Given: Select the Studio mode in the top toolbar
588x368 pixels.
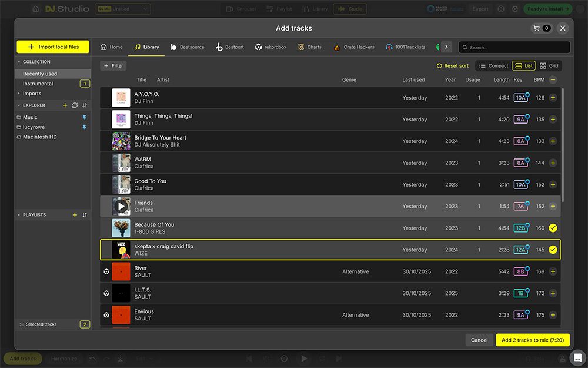Looking at the screenshot, I should point(350,9).
